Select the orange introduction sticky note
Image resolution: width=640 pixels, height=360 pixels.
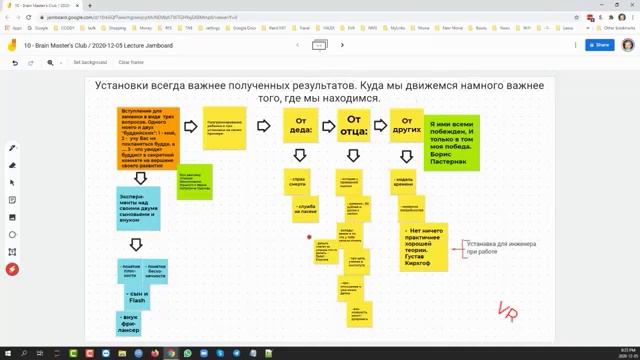click(148, 138)
